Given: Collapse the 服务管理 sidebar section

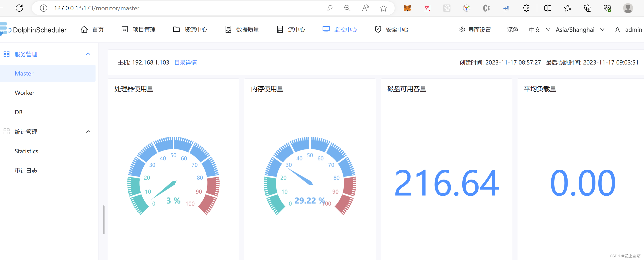Looking at the screenshot, I should (88, 54).
